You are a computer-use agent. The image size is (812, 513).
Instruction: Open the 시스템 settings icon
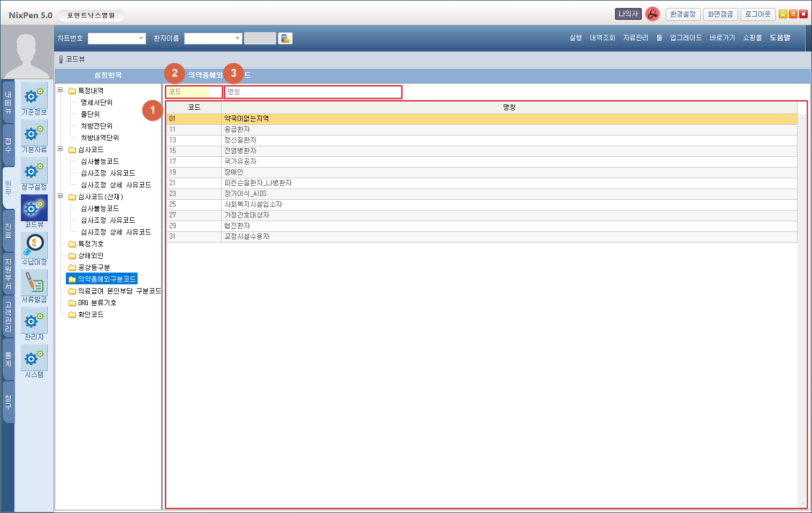(x=34, y=359)
